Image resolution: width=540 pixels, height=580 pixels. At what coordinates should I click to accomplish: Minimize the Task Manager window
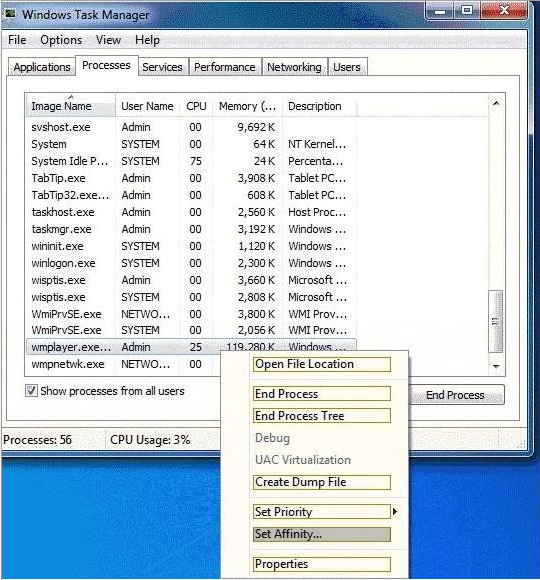tap(440, 11)
